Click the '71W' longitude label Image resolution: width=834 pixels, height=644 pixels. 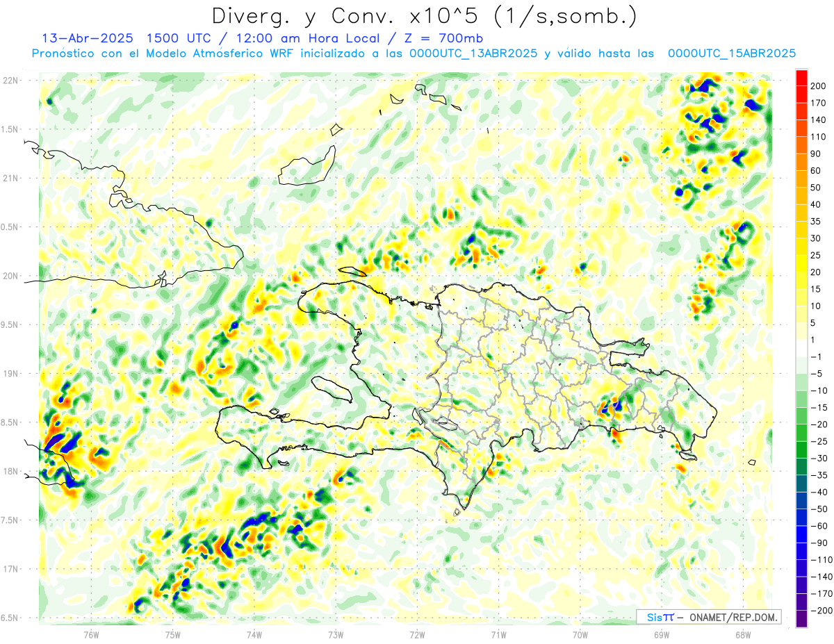pos(498,635)
